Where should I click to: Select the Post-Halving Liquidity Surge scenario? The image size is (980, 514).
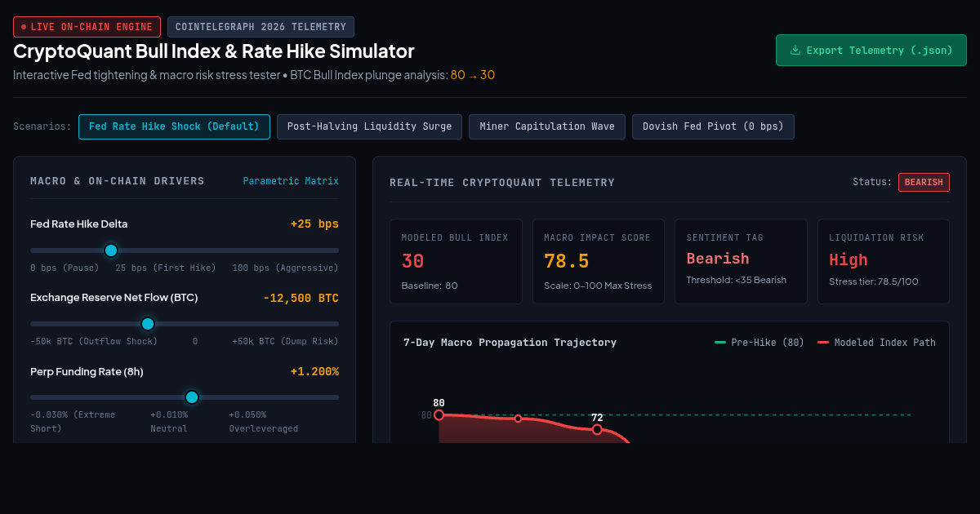coord(369,127)
